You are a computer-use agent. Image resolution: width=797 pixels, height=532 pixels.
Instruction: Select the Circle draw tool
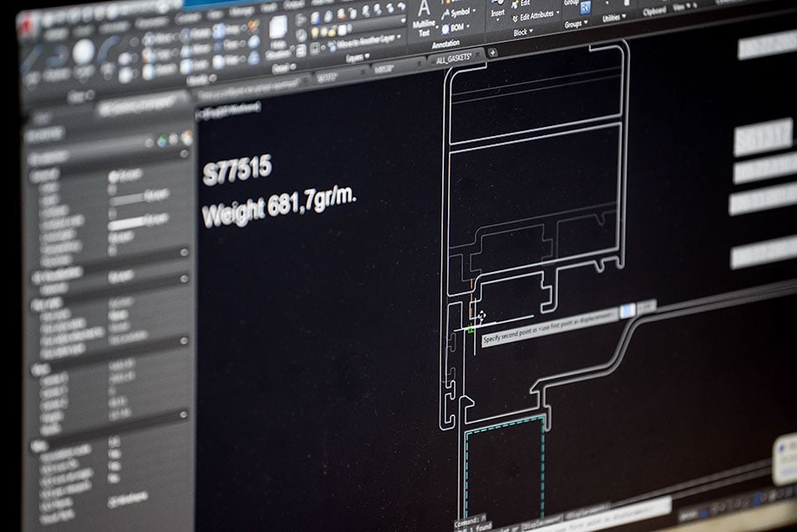click(83, 52)
